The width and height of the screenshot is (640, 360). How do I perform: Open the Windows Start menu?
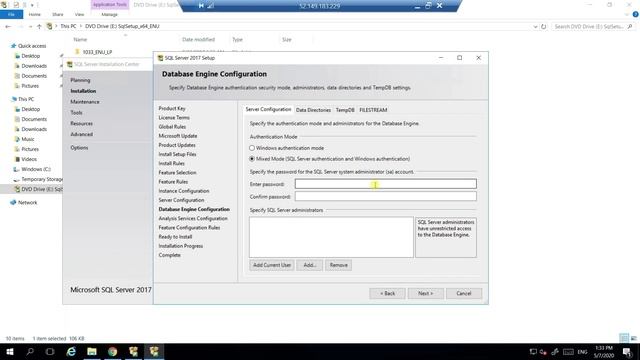10,351
